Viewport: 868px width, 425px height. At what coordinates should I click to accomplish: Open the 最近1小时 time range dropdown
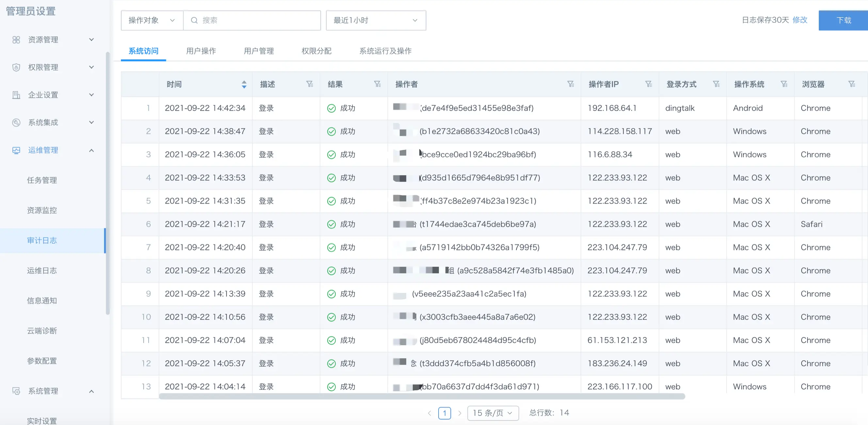pos(376,20)
